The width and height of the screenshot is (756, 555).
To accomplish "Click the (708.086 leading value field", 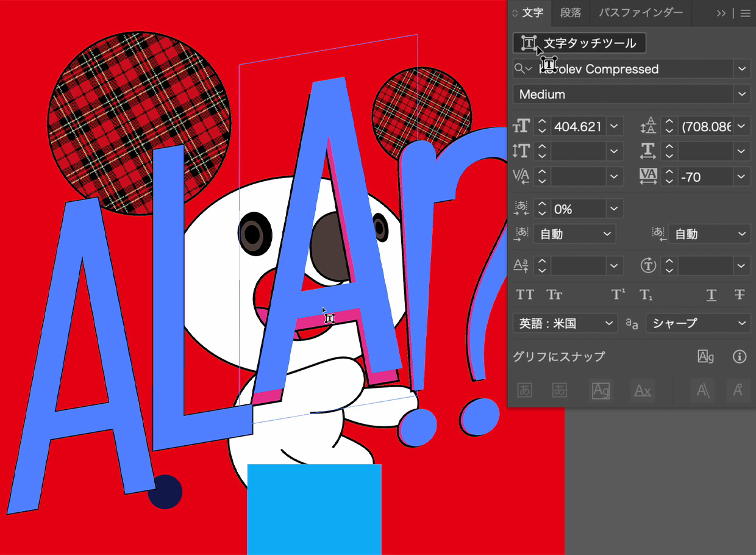I will click(x=705, y=126).
